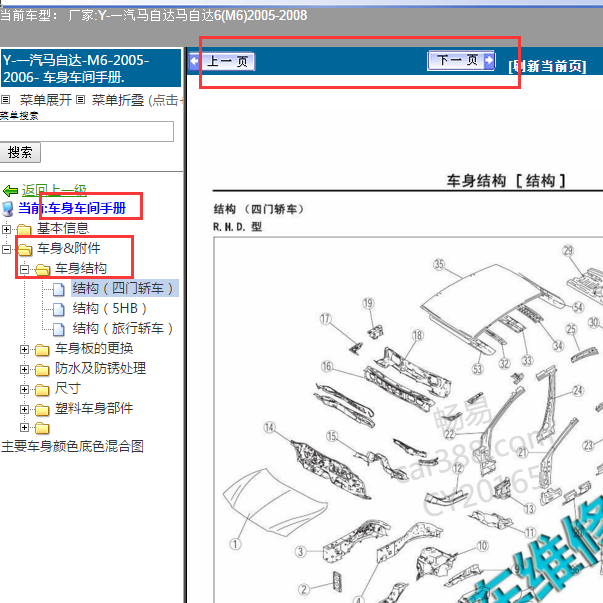Open 结构（旅行轿车）page
603x603 pixels.
pyautogui.click(x=123, y=328)
